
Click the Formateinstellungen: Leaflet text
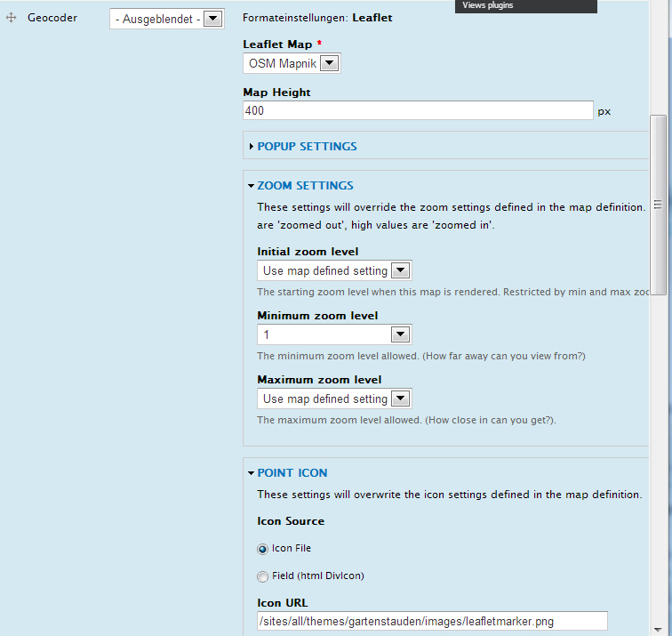317,18
